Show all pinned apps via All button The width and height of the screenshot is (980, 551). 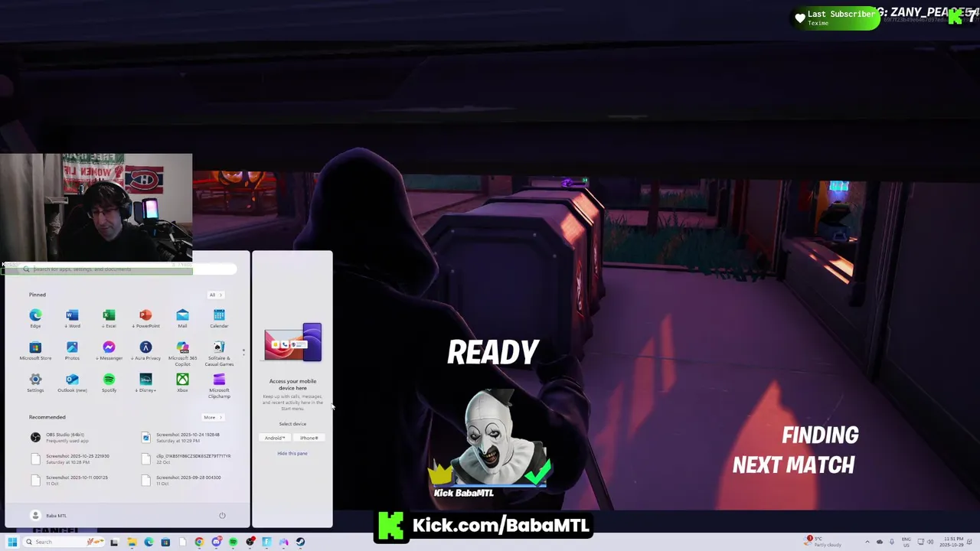pos(215,295)
